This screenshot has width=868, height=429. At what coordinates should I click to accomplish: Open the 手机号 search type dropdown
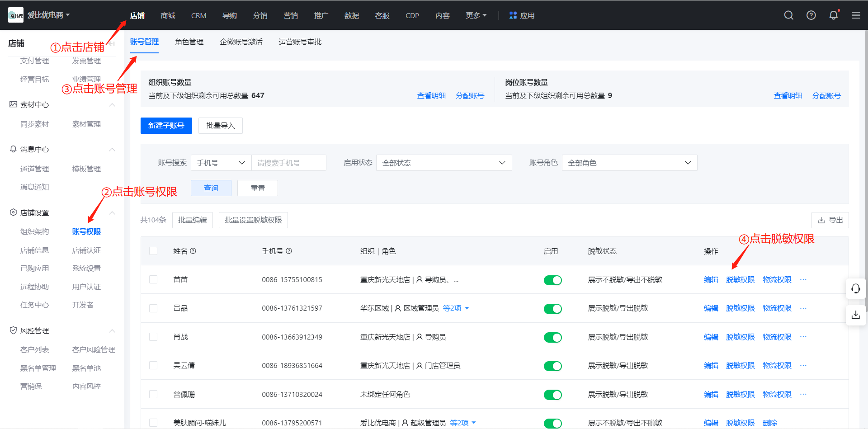(221, 163)
